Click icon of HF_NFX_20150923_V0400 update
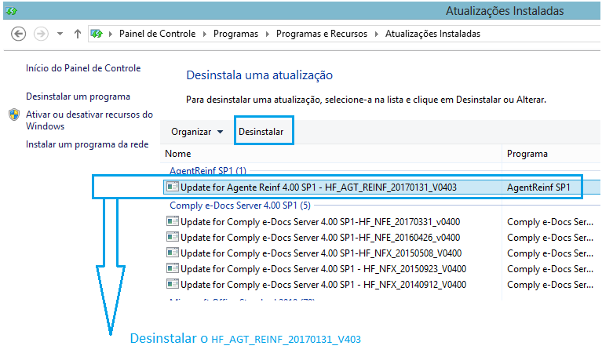This screenshot has width=602, height=364. pyautogui.click(x=173, y=268)
